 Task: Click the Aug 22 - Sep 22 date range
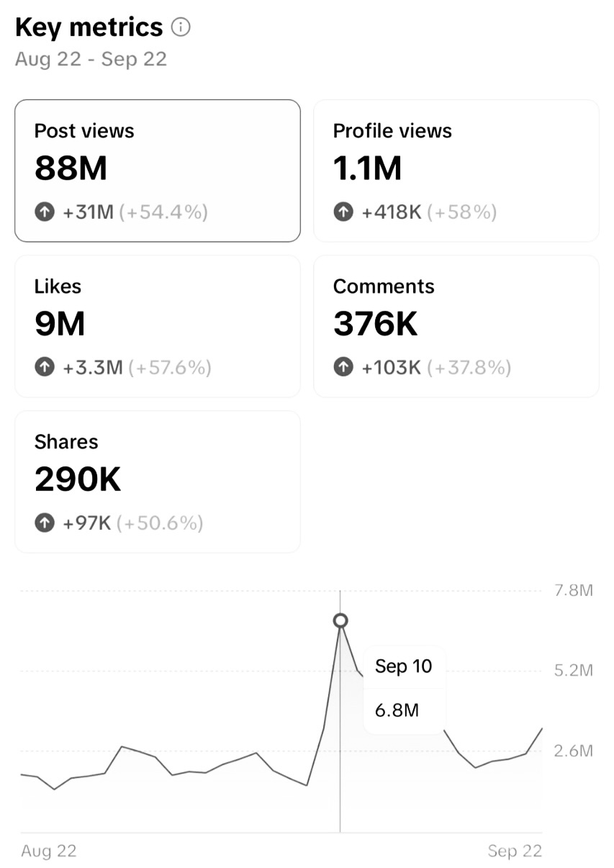click(x=91, y=59)
